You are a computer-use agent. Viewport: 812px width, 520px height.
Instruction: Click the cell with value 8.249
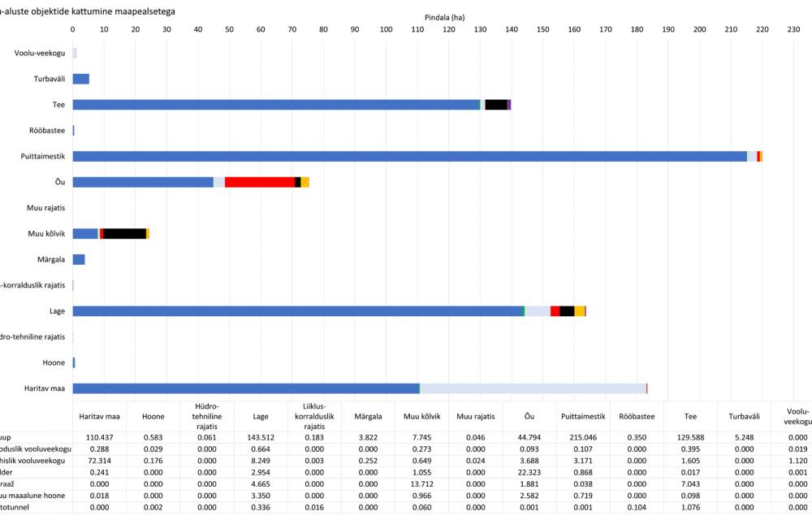point(261,461)
